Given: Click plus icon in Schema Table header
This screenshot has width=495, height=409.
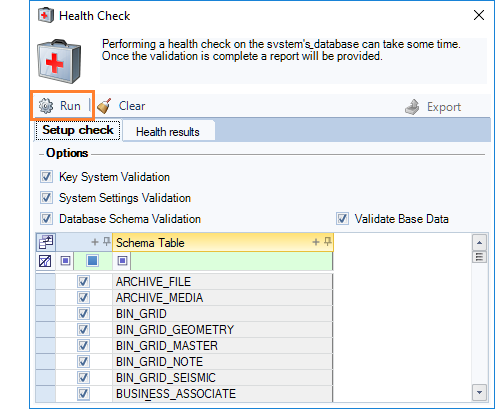Looking at the screenshot, I should tap(316, 242).
